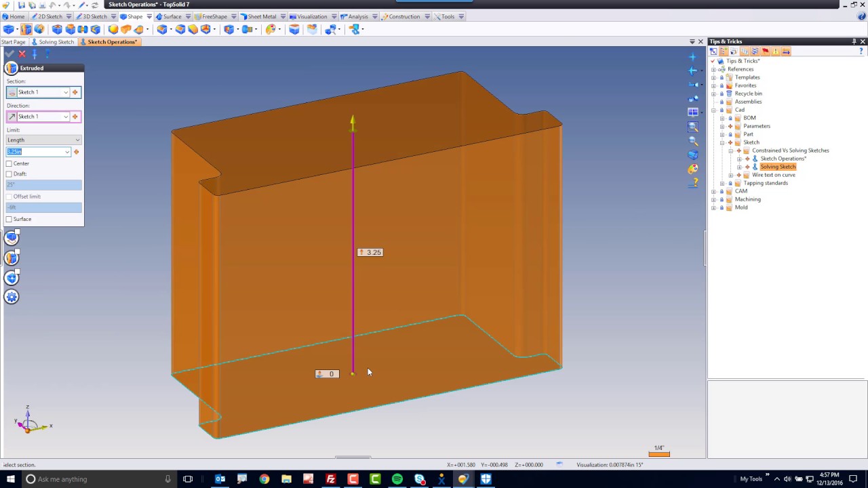Click the yellow direction arrow handle on the extrusion
This screenshot has height=488, width=868.
353,123
